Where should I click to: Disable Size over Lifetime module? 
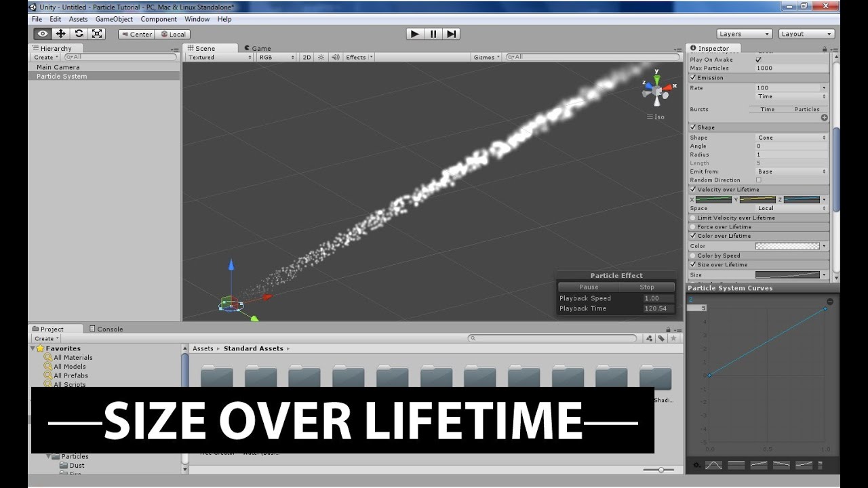[x=693, y=264]
